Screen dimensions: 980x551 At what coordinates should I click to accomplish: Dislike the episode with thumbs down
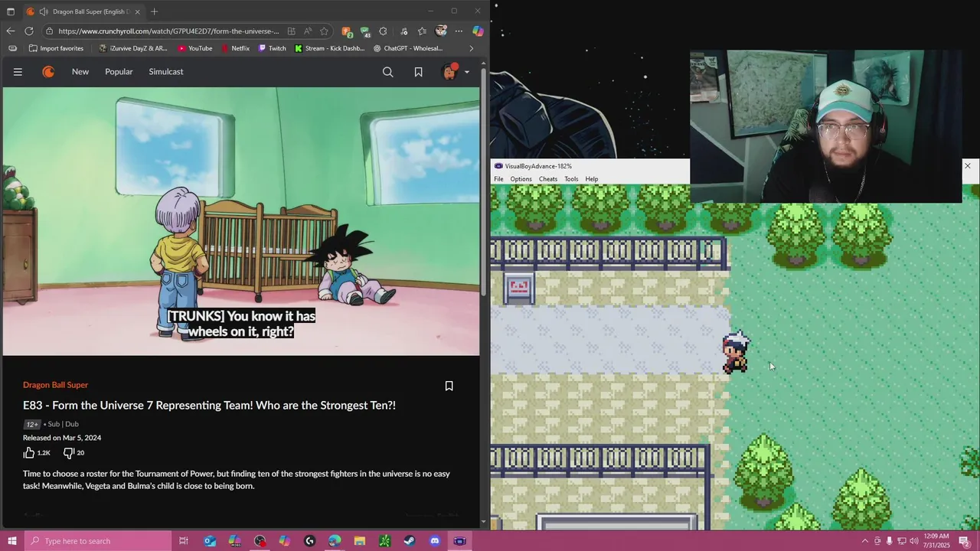click(68, 453)
